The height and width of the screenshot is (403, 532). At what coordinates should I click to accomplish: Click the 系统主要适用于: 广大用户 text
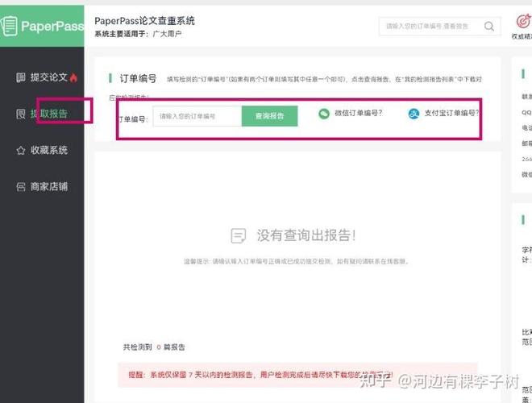coord(138,34)
